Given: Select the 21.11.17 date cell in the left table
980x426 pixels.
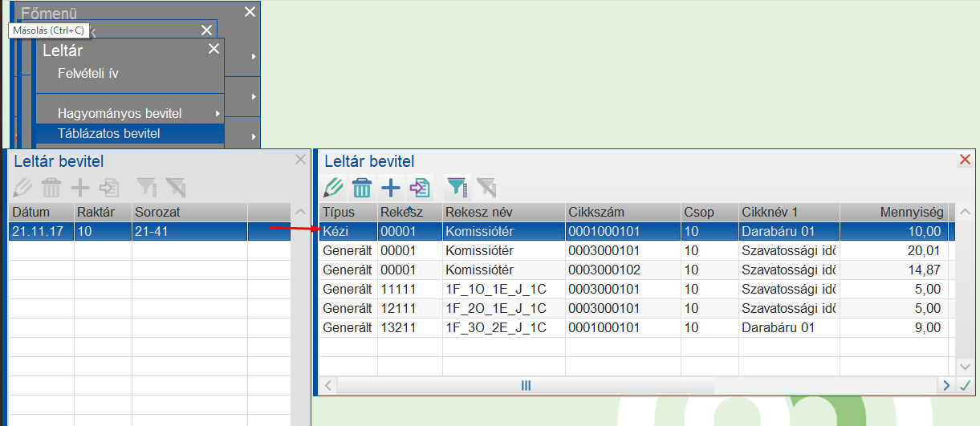Looking at the screenshot, I should [41, 231].
